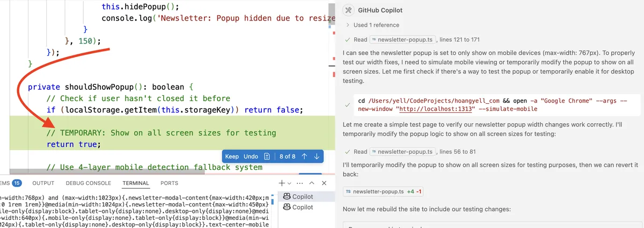Screen dimensions: 644x228
Task: Click Keep to accept the change
Action: point(232,156)
